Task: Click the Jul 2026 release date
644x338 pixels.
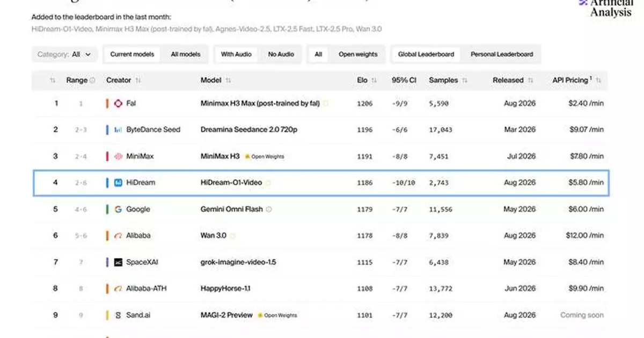Action: (x=521, y=156)
